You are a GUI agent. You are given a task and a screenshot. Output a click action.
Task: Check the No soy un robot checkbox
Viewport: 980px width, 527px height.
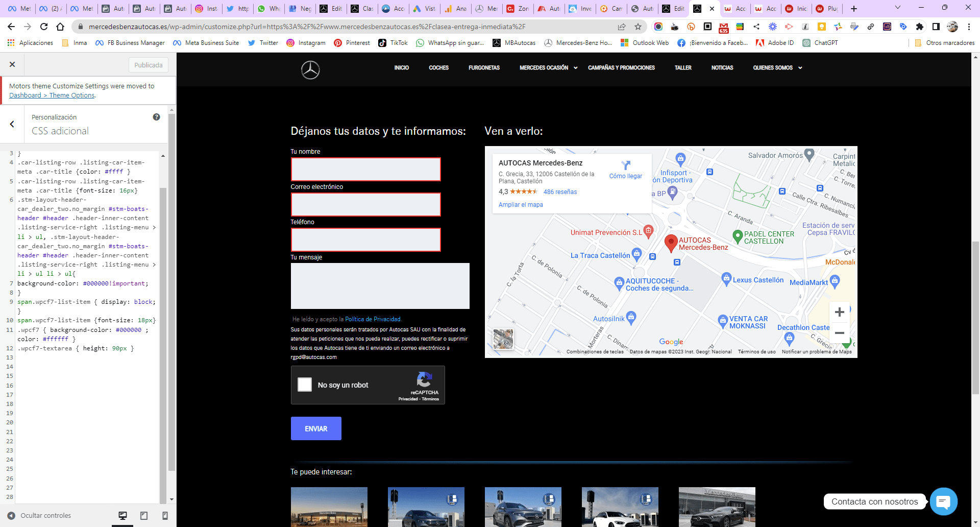(x=305, y=385)
